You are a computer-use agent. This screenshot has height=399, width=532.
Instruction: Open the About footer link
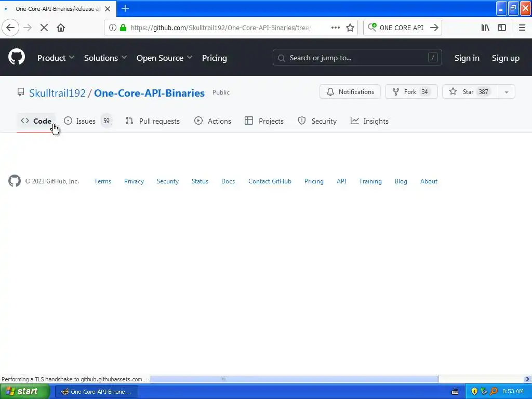click(429, 181)
